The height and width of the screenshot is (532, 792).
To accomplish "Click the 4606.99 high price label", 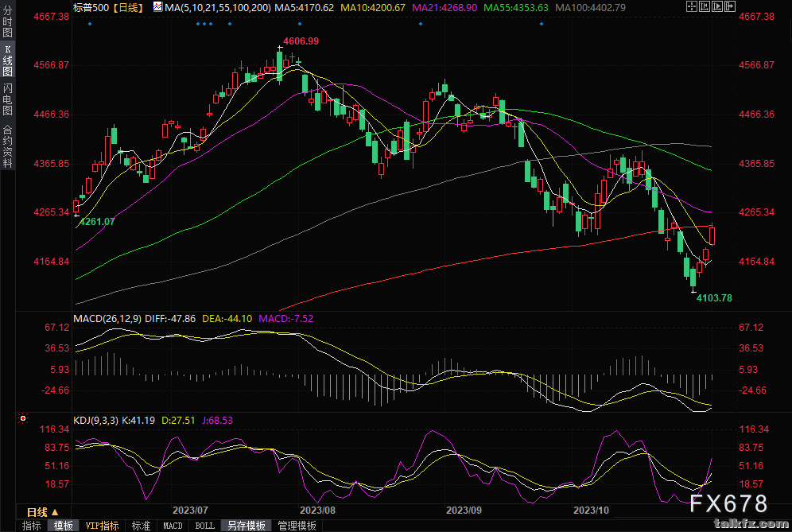I will 301,41.
